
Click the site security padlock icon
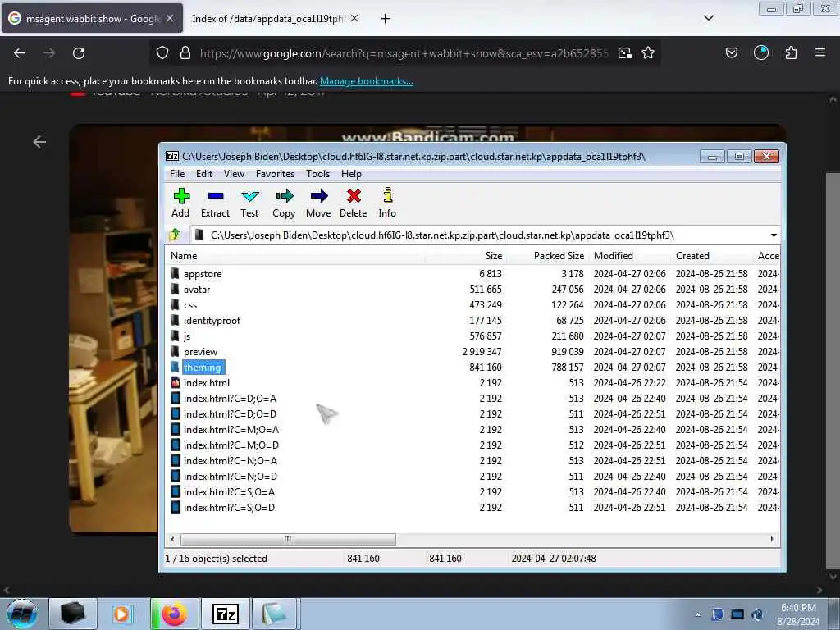[185, 53]
